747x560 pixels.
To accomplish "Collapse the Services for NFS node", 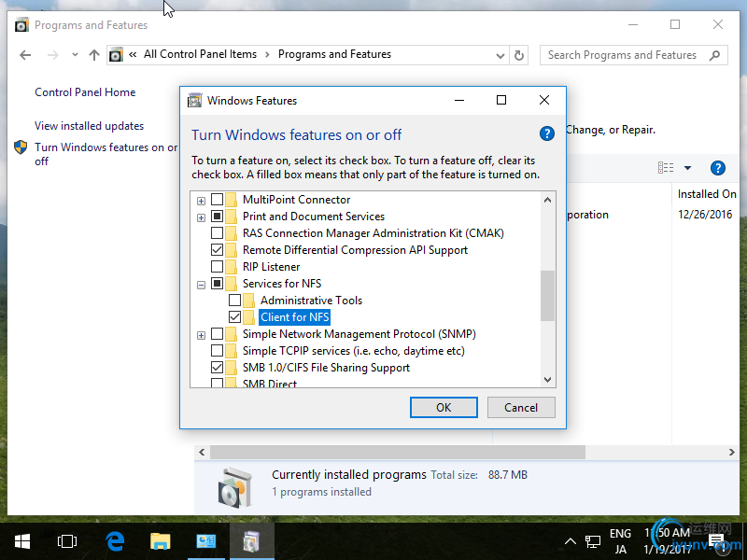I will click(201, 285).
